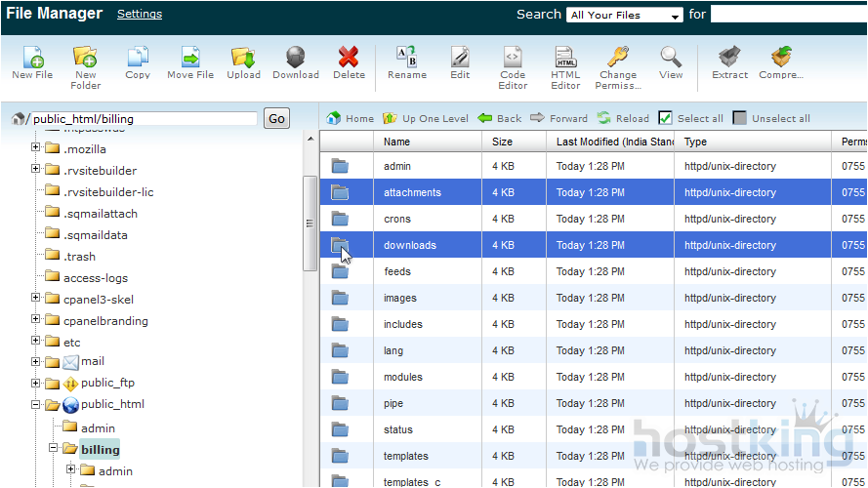The image size is (868, 488).
Task: Open the Code Editor tool
Action: pyautogui.click(x=513, y=58)
